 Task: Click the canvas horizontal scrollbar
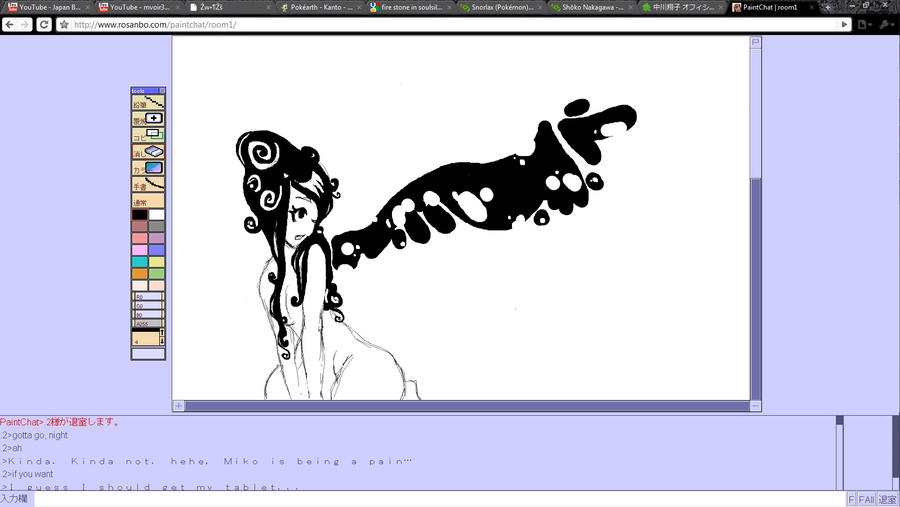click(467, 405)
